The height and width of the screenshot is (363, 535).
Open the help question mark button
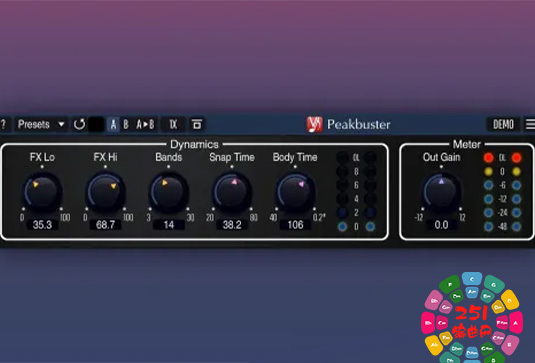click(x=4, y=124)
